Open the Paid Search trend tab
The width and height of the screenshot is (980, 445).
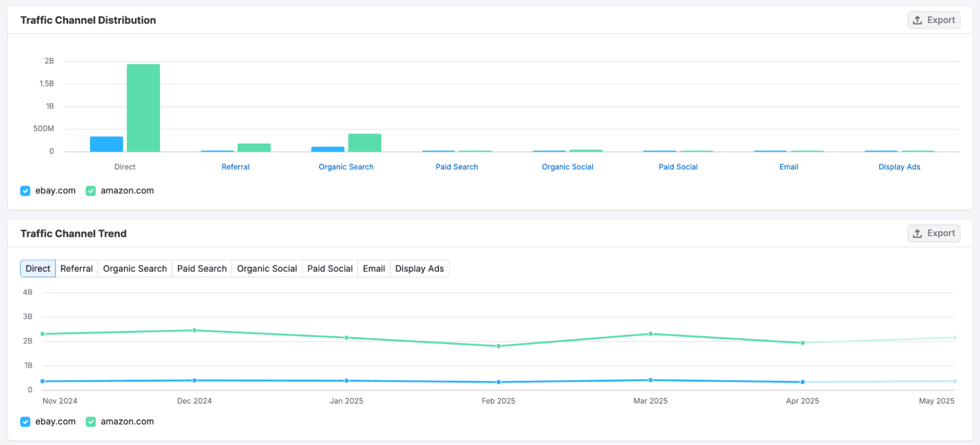[201, 268]
